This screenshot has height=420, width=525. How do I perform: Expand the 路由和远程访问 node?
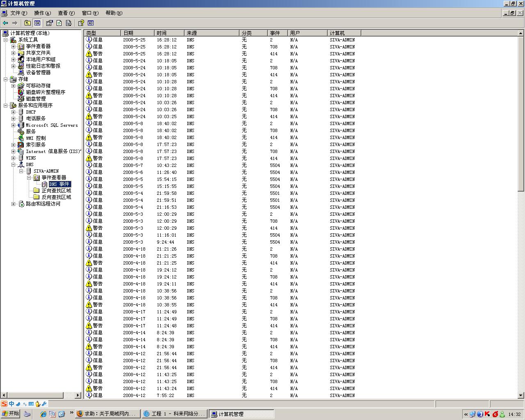pos(13,204)
